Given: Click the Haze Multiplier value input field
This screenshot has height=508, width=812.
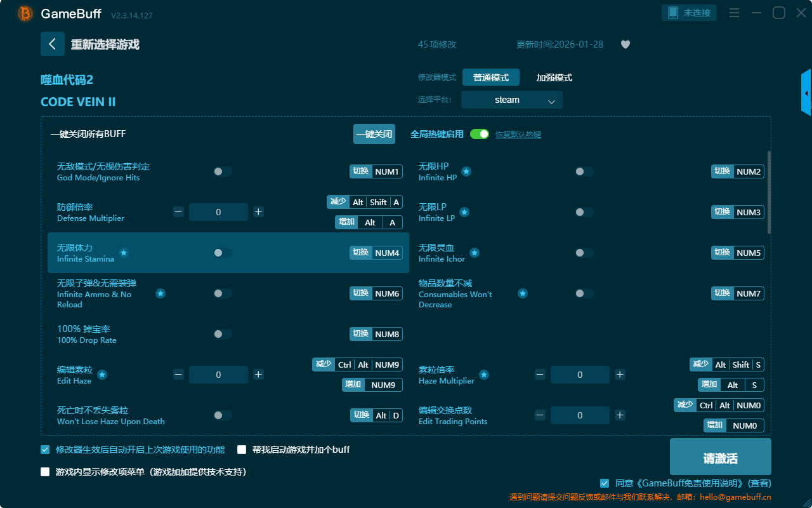Looking at the screenshot, I should [580, 375].
